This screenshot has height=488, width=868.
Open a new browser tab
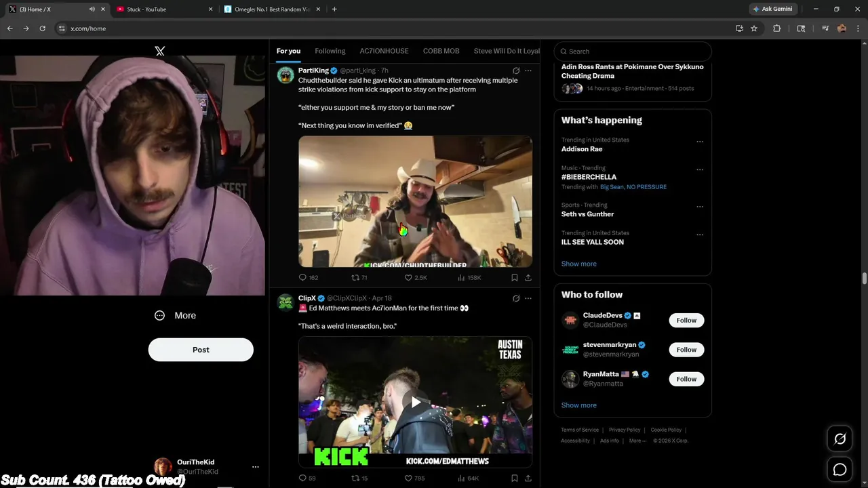click(x=334, y=9)
